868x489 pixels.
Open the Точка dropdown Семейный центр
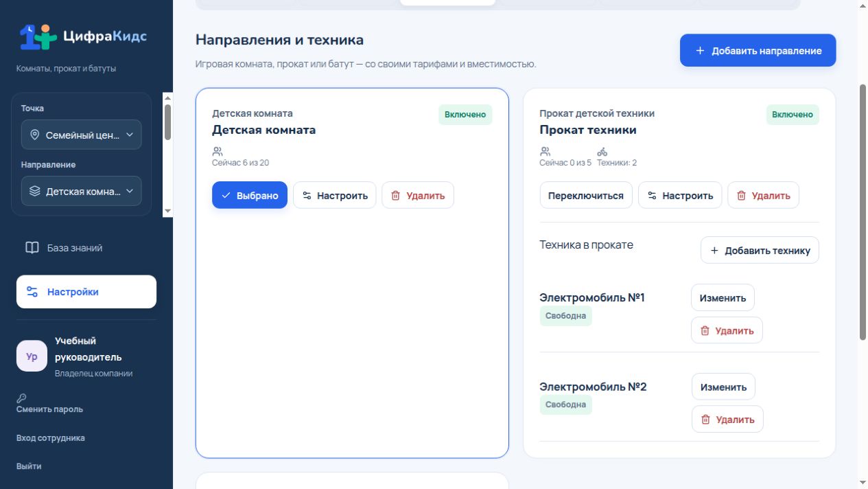click(x=82, y=135)
